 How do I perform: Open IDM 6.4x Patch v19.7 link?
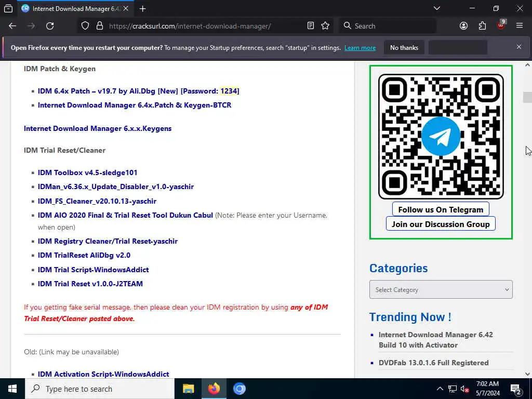[138, 91]
